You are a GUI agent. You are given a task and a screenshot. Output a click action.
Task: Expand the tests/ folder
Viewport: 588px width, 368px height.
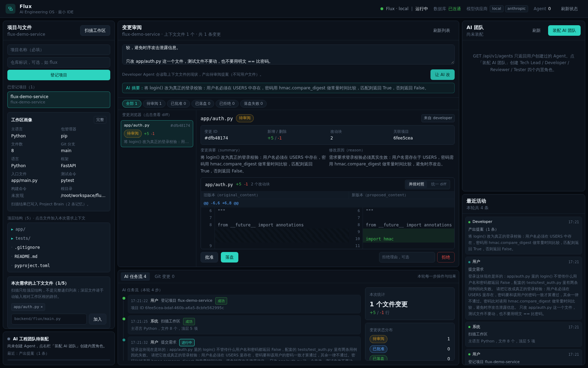[21, 238]
